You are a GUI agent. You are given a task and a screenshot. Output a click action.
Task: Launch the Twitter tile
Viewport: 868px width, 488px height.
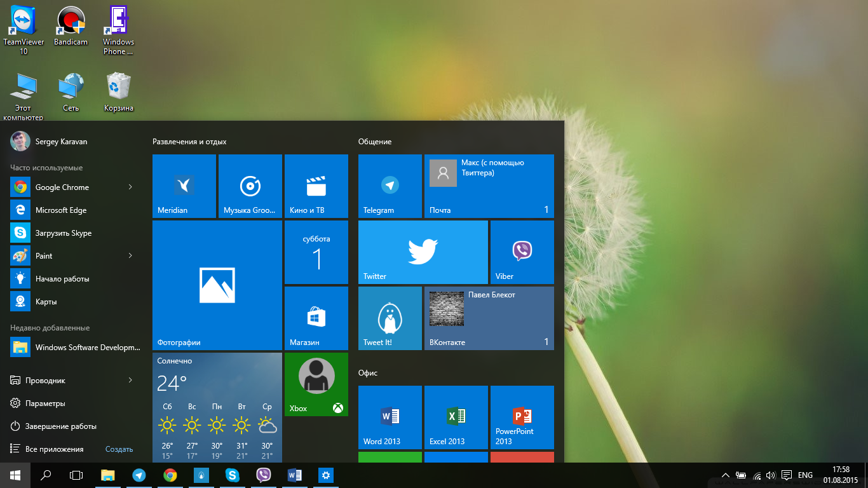click(423, 252)
